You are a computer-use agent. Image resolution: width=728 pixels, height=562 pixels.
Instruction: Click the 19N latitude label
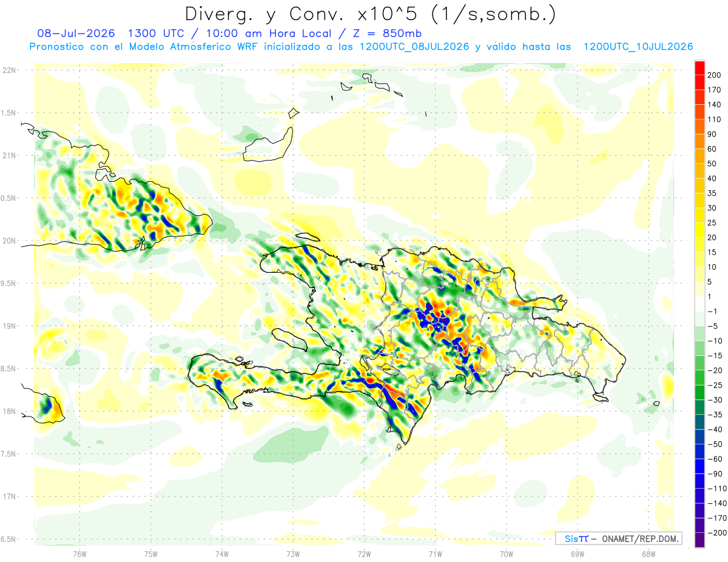click(8, 326)
